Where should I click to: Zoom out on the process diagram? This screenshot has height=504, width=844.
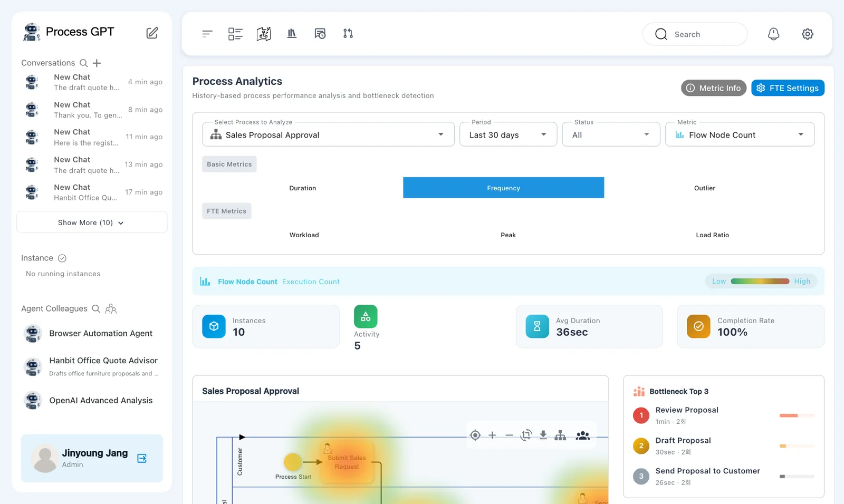(509, 435)
